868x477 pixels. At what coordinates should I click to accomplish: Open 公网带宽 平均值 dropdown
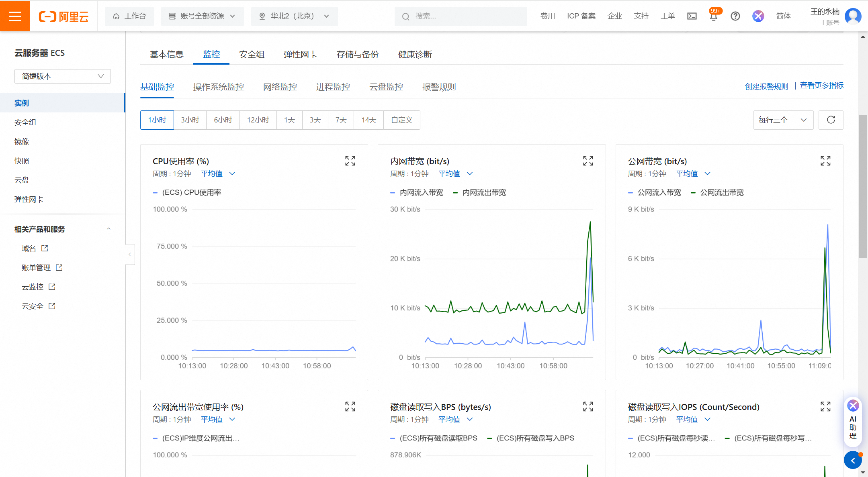[x=693, y=173]
